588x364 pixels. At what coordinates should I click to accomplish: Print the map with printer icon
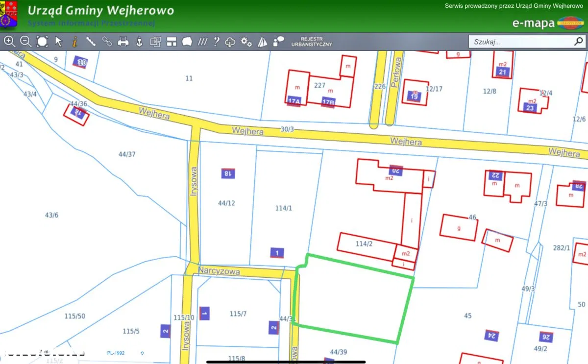(123, 42)
